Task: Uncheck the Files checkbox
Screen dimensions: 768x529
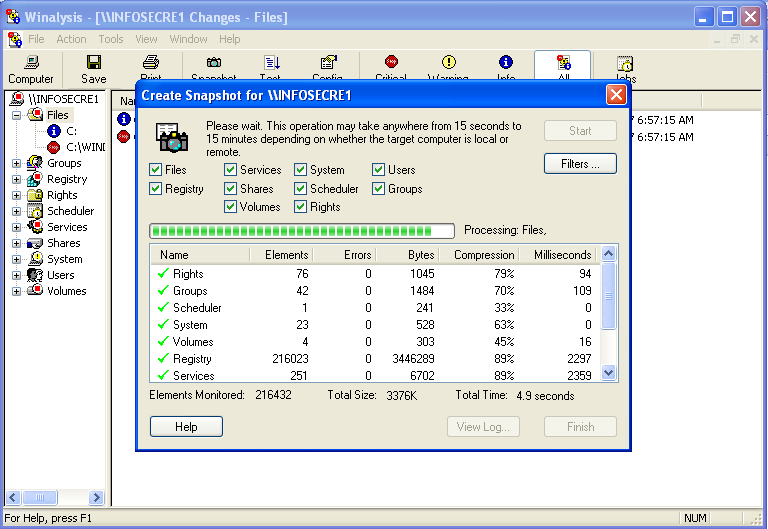Action: [x=155, y=170]
